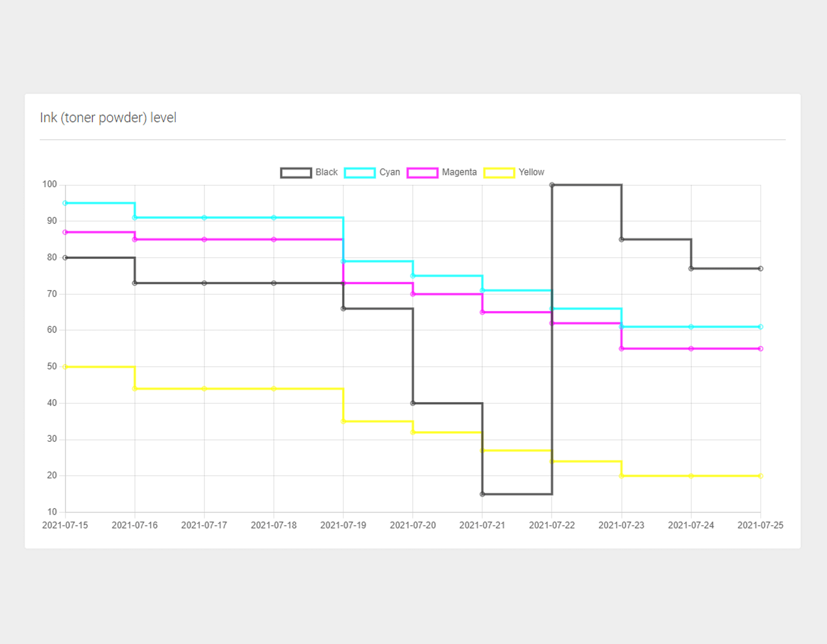Image resolution: width=827 pixels, height=644 pixels.
Task: Click the Cyan legend color box
Action: click(x=360, y=173)
